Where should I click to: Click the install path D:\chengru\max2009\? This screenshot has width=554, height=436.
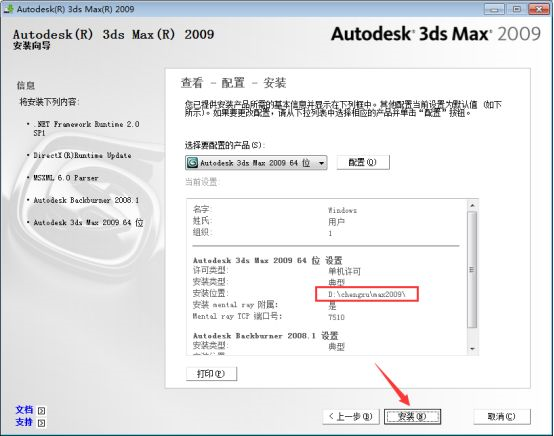coord(367,294)
